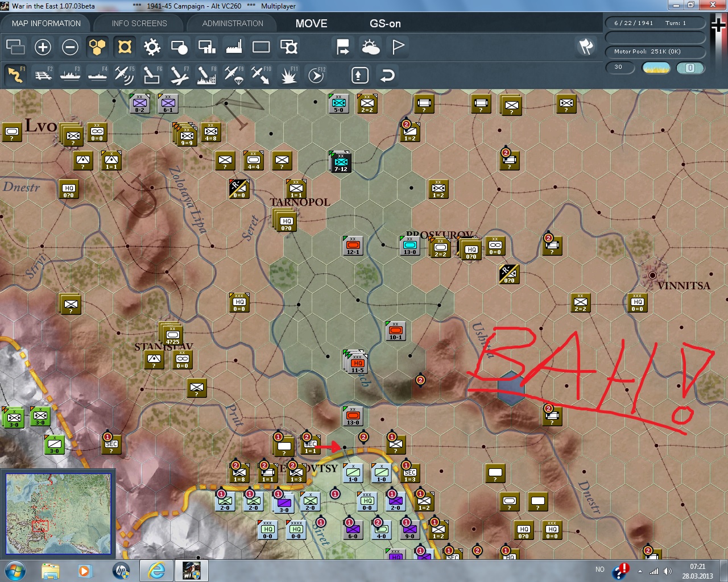Click the pennant flag icon
The image size is (728, 582).
click(398, 47)
